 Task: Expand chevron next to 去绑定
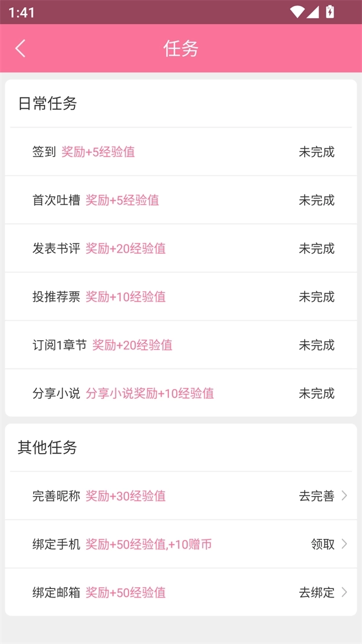[x=345, y=593]
